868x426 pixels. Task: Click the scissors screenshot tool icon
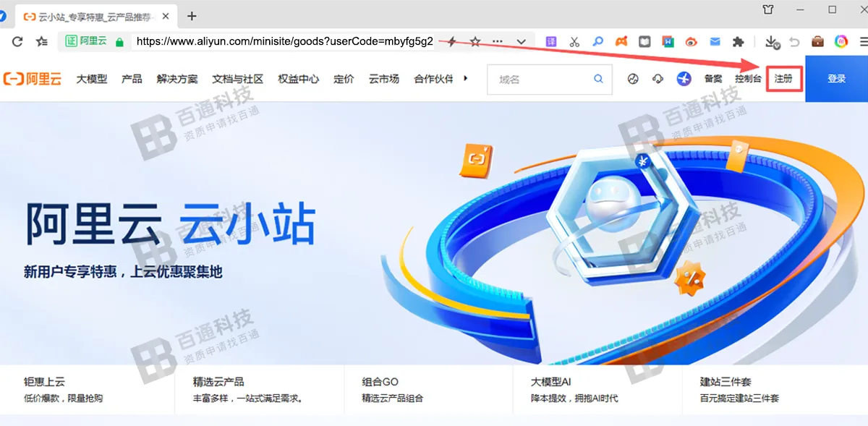pos(574,42)
